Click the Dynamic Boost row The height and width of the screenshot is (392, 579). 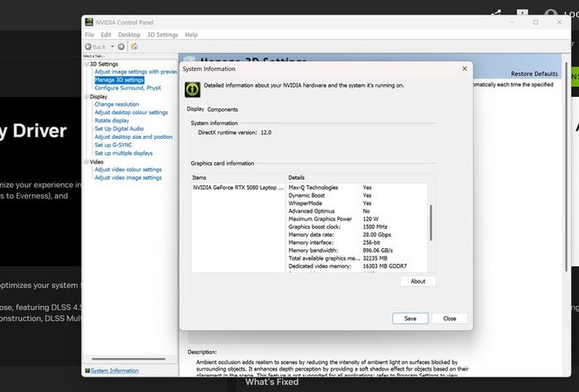(x=357, y=196)
